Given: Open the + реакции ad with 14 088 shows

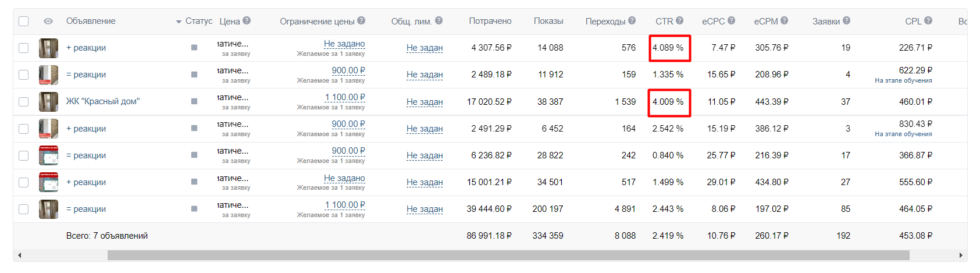Looking at the screenshot, I should click(86, 48).
